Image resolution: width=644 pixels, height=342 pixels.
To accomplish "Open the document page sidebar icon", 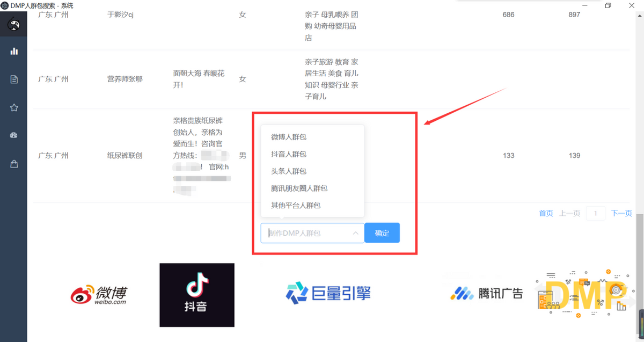I will coord(14,79).
